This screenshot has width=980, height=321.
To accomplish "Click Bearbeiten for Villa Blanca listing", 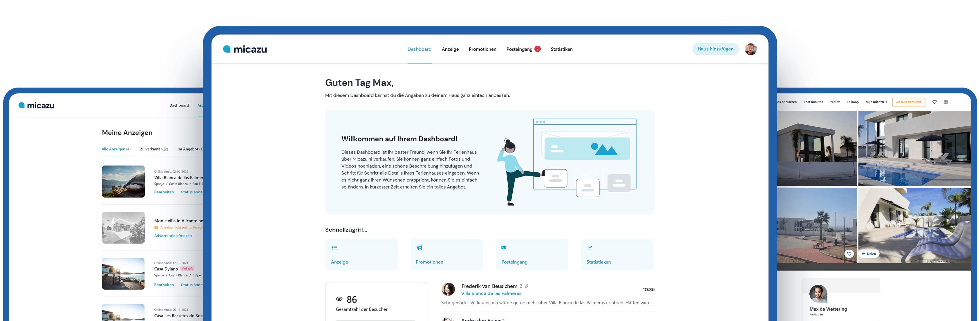I will coord(164,192).
